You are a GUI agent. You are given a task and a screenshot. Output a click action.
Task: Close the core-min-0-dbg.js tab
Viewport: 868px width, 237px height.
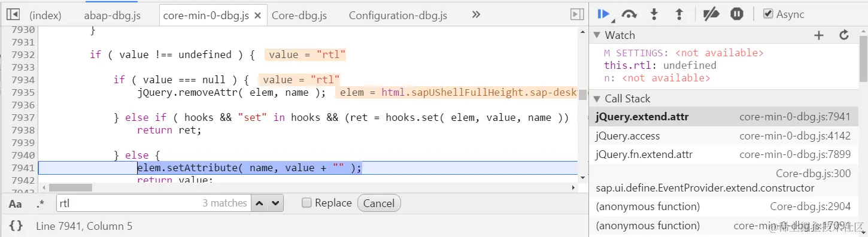pos(258,16)
